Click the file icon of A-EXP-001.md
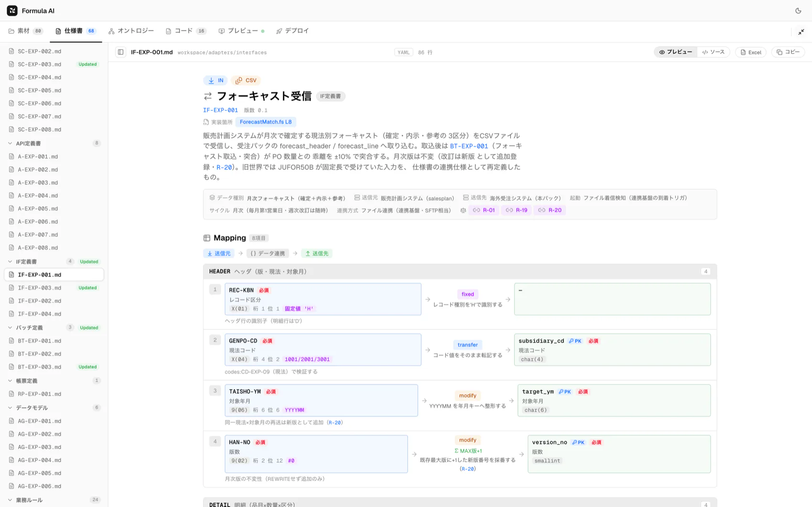The width and height of the screenshot is (812, 507). point(11,157)
